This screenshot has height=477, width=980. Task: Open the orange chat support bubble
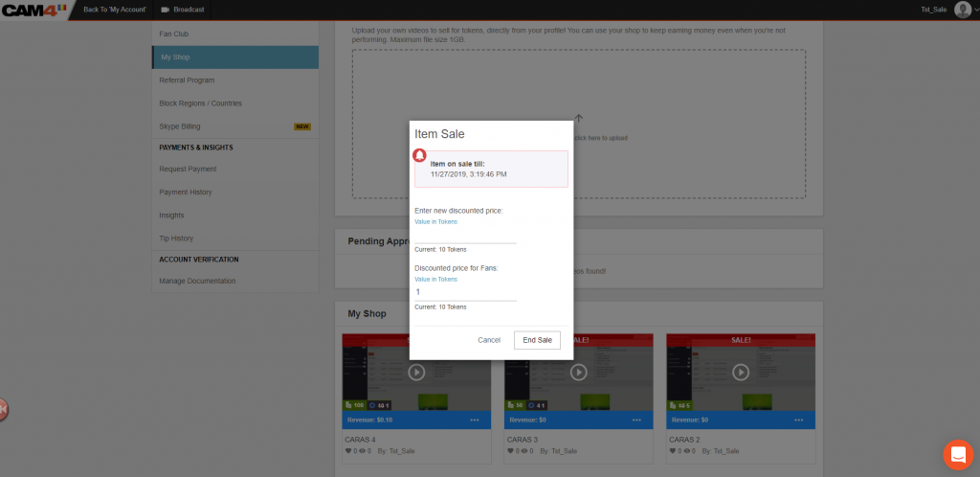coord(957,454)
